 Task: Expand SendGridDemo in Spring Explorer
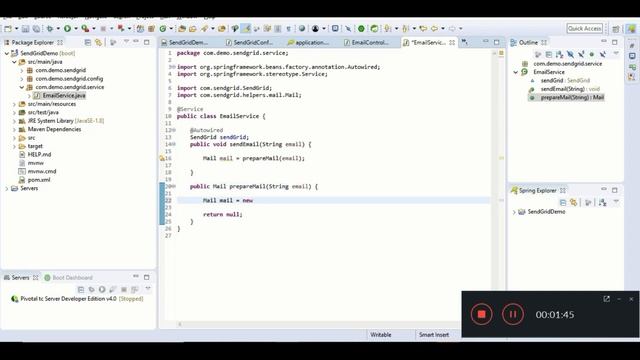[514, 212]
